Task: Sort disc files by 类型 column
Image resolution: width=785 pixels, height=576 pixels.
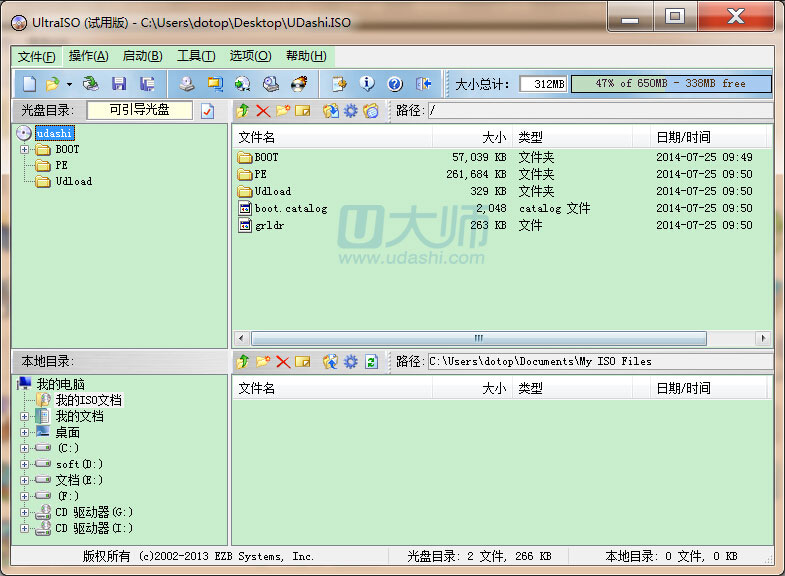Action: coord(573,137)
